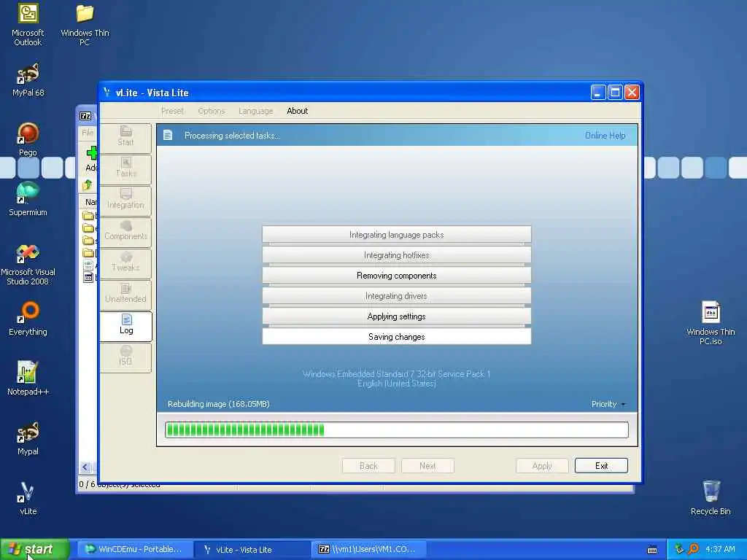
Task: Switch to vLite - Vista Lite taskbar item
Action: (252, 549)
